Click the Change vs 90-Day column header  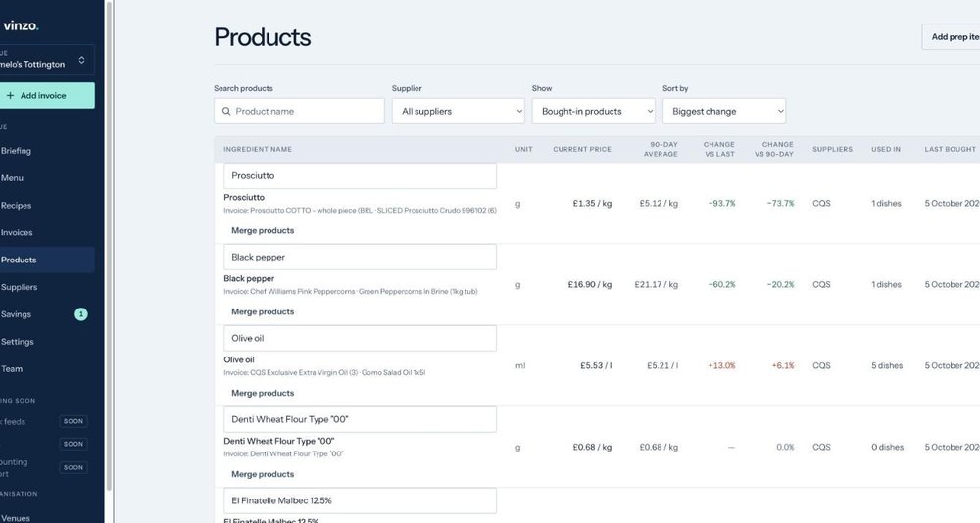[x=774, y=149]
